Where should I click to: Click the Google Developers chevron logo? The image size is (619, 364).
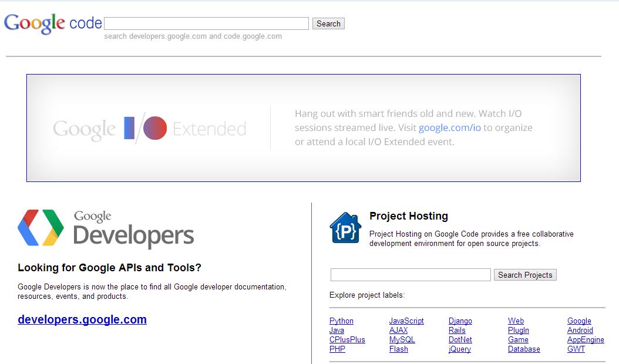(x=41, y=228)
